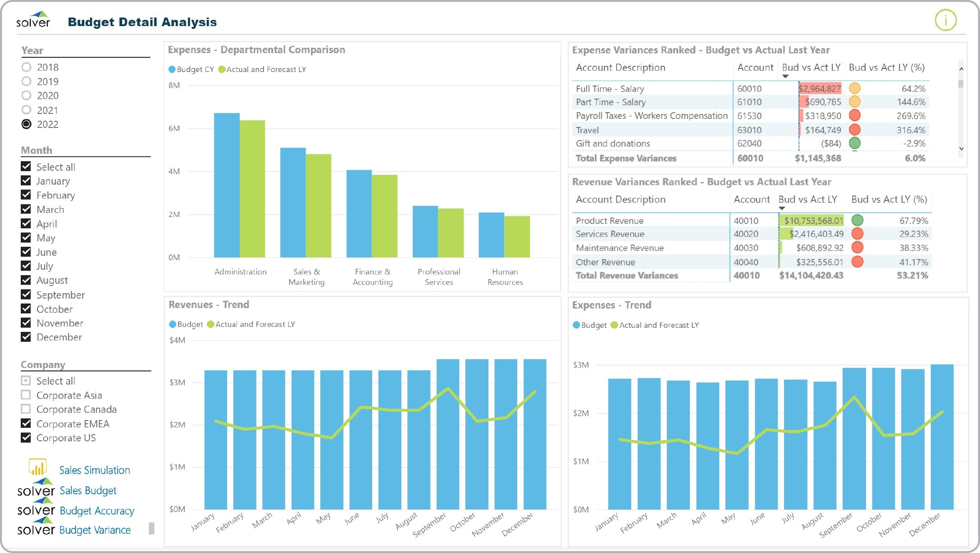This screenshot has height=553, width=980.
Task: Enable the Corporate Asia company filter
Action: 26,395
